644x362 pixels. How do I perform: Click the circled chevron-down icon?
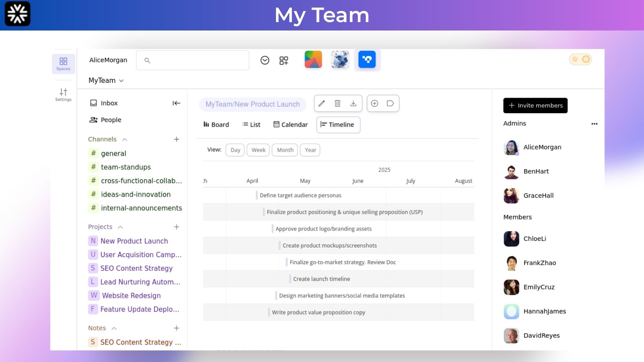pos(265,60)
